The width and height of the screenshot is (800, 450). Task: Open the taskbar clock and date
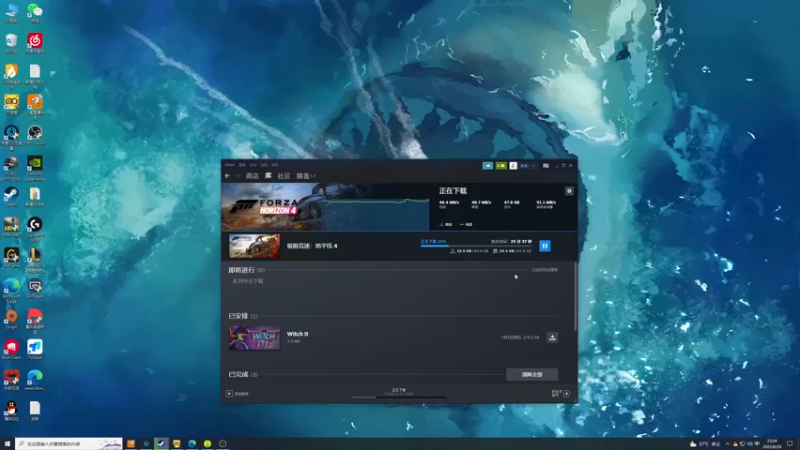click(x=773, y=444)
